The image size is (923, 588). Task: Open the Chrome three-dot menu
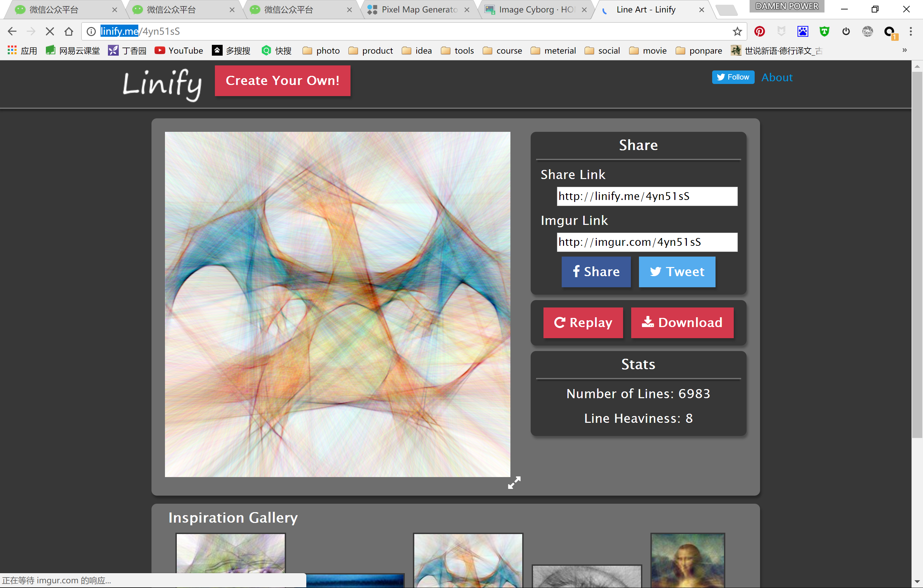tap(911, 31)
